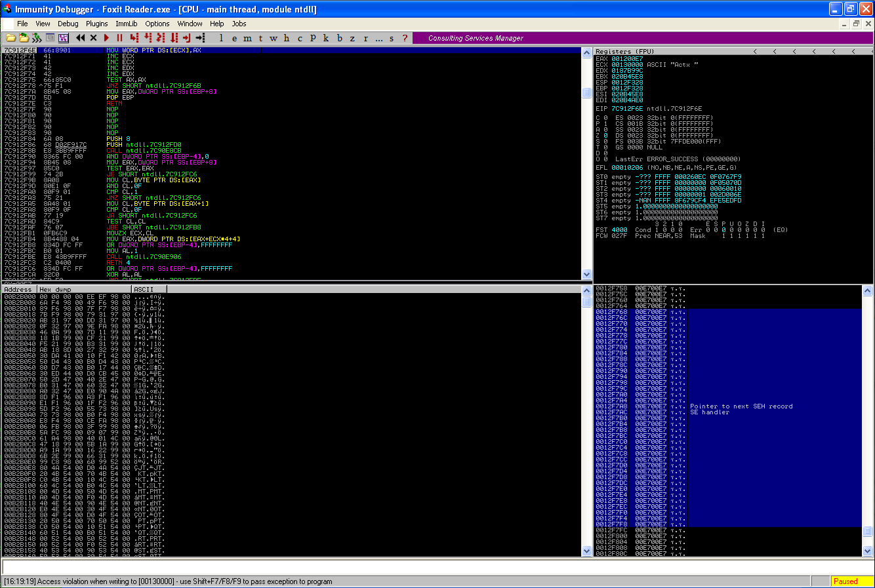Show Source with 's' button

392,38
